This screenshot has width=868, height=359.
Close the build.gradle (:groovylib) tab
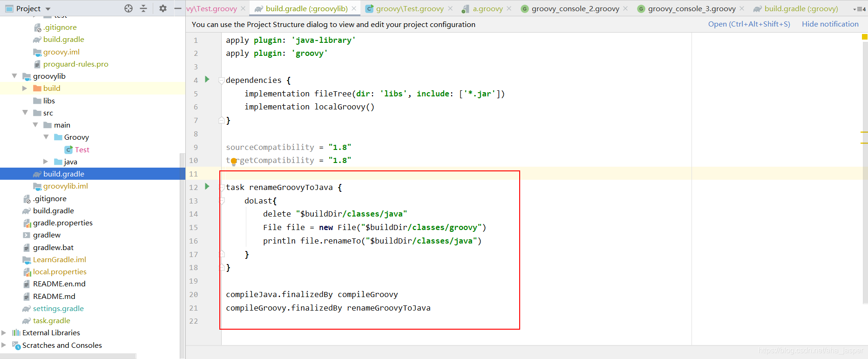354,8
